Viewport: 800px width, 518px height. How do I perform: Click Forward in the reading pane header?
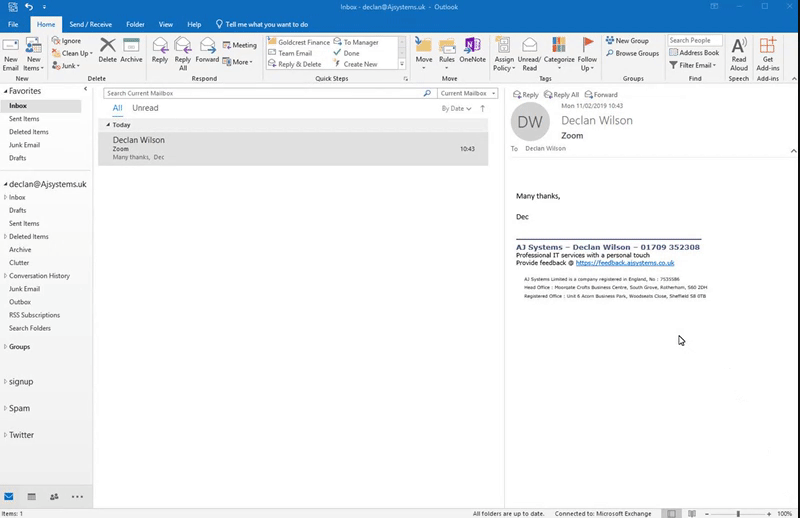point(604,94)
